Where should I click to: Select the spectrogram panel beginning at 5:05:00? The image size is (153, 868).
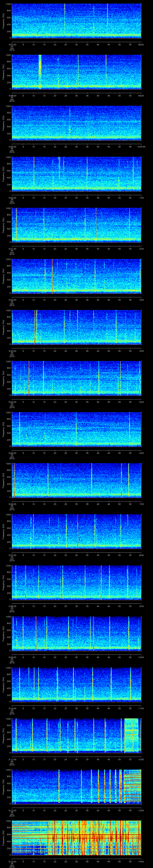(x=77, y=429)
